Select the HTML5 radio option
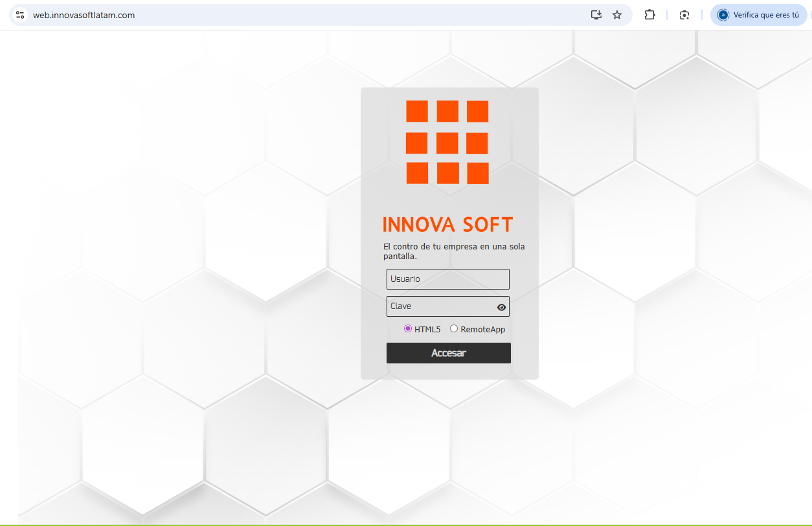Image resolution: width=812 pixels, height=526 pixels. click(408, 328)
